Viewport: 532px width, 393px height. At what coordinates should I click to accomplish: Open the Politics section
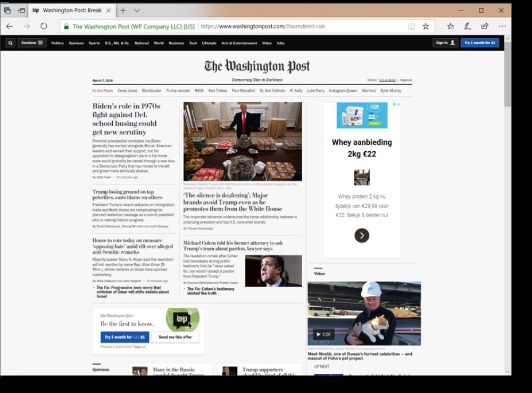[x=57, y=43]
